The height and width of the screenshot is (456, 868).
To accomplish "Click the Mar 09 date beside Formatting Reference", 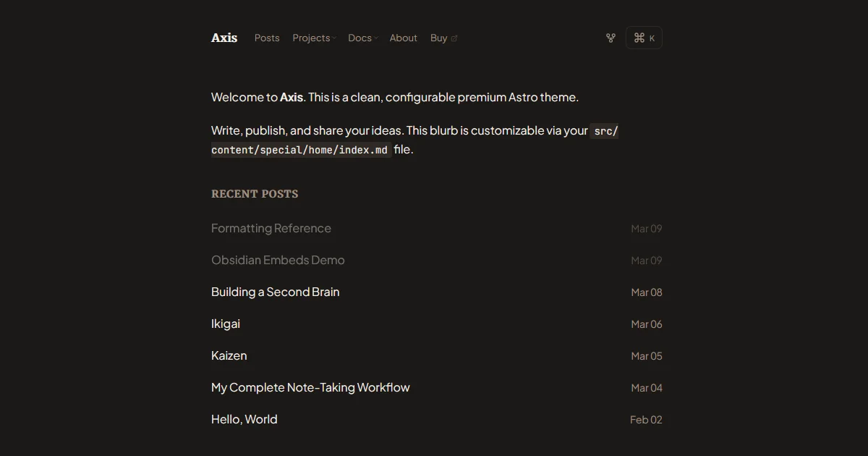I will [x=647, y=229].
